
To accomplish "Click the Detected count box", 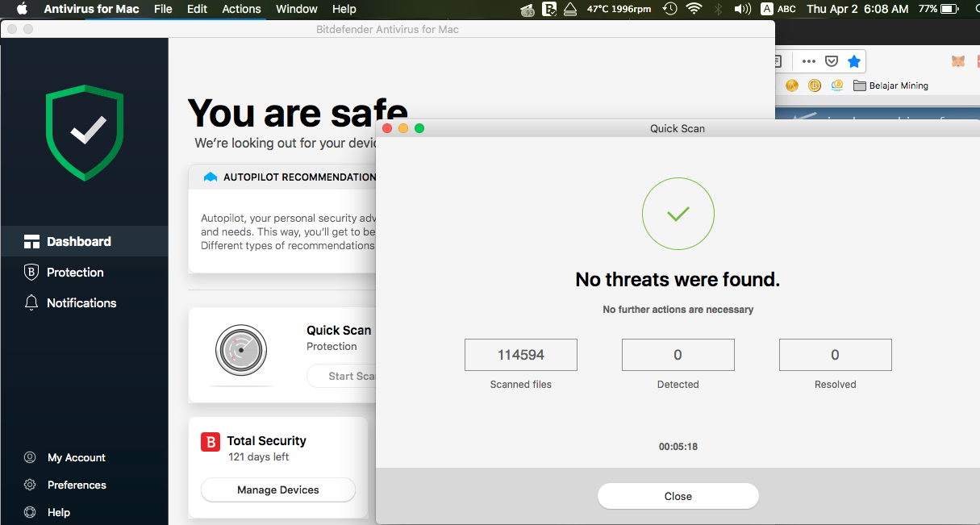I will click(678, 355).
